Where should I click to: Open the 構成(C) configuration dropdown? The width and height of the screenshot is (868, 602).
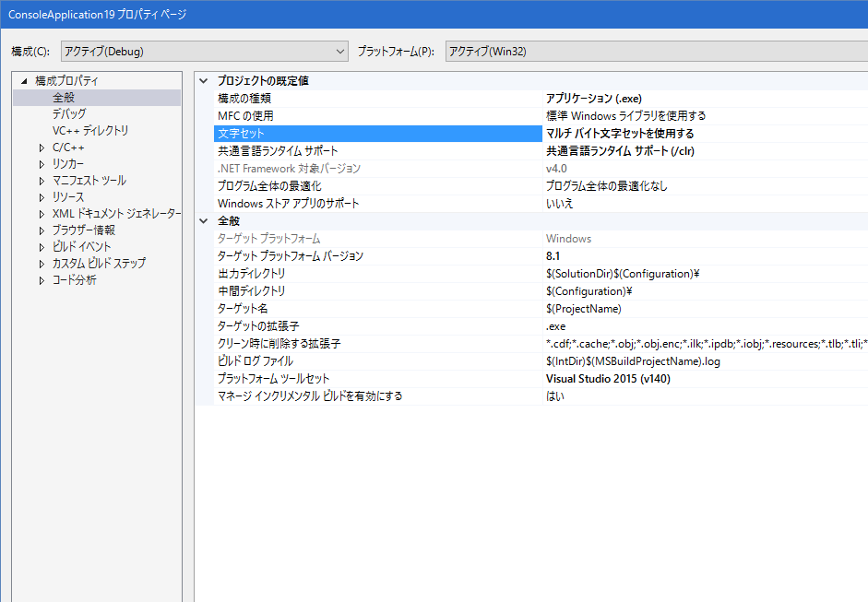(x=204, y=52)
